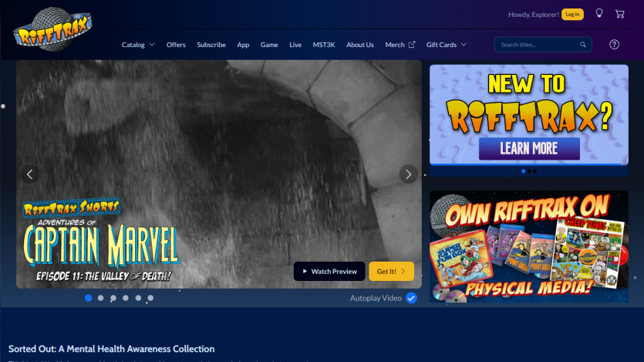Screen dimensions: 644x362
Task: Select first hero carousel dot
Action: (88, 298)
